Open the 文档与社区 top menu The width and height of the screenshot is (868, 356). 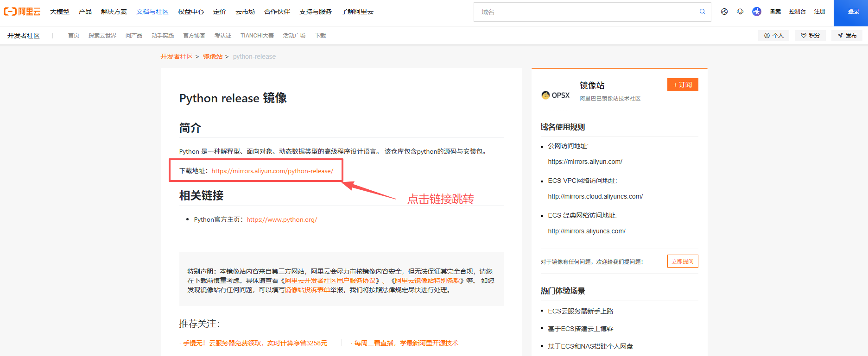[152, 12]
